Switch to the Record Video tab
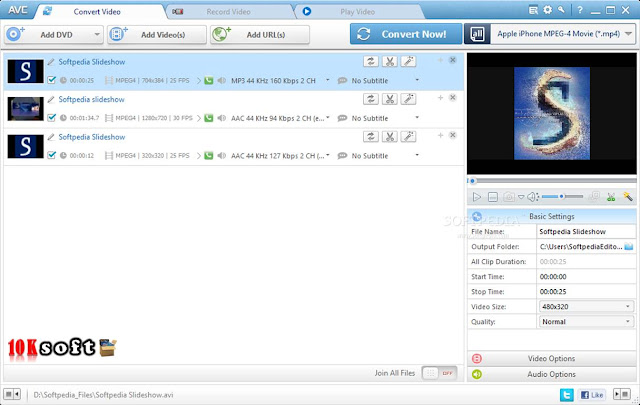Image resolution: width=640 pixels, height=405 pixels. [228, 12]
